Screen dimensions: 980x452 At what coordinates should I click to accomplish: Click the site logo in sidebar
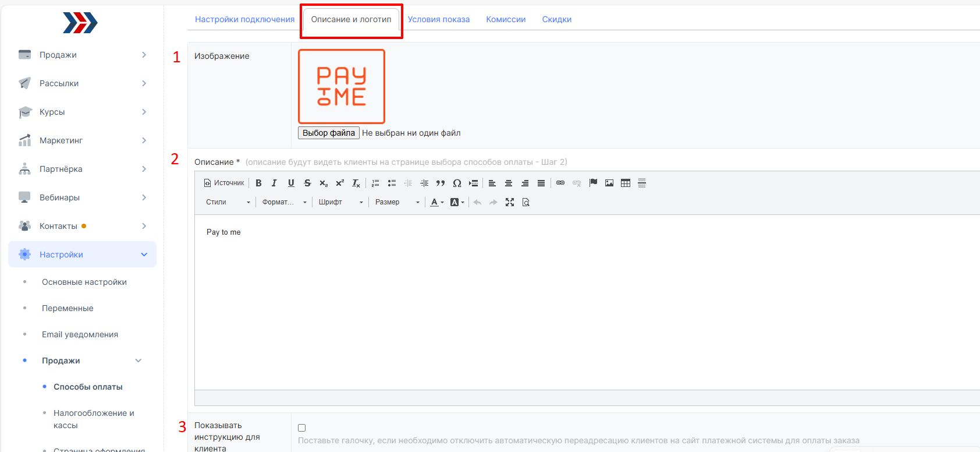click(x=80, y=23)
